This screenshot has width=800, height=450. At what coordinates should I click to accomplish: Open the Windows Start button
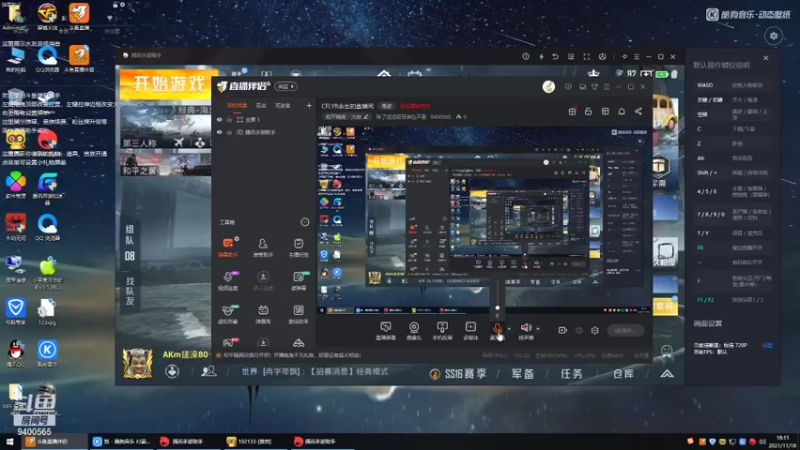tap(9, 441)
